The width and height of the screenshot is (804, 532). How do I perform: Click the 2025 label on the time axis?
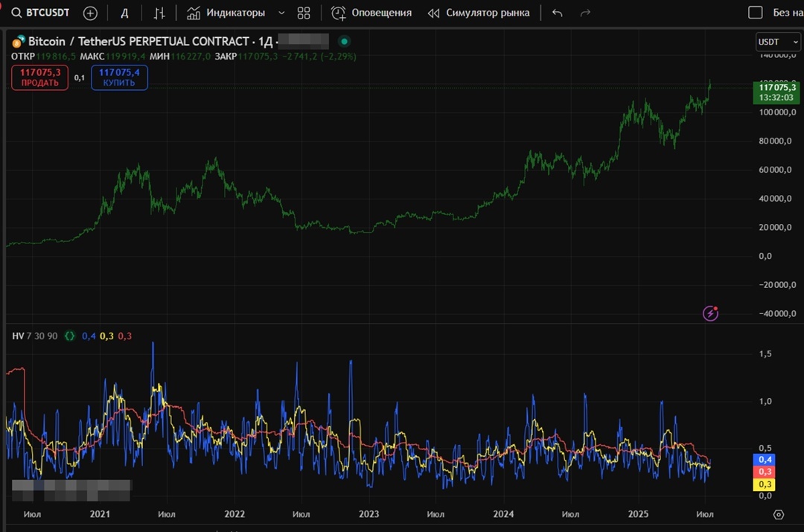tap(638, 514)
